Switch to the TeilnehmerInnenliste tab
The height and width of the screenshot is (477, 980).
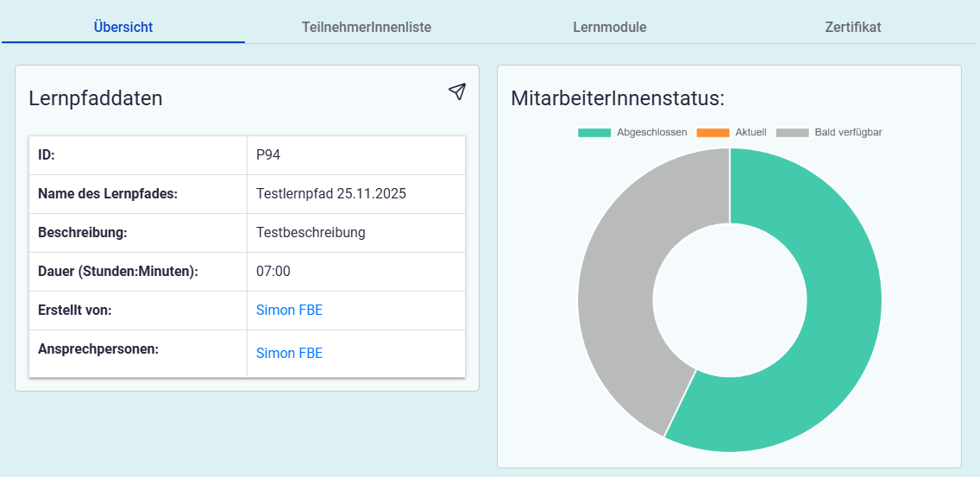pyautogui.click(x=367, y=27)
